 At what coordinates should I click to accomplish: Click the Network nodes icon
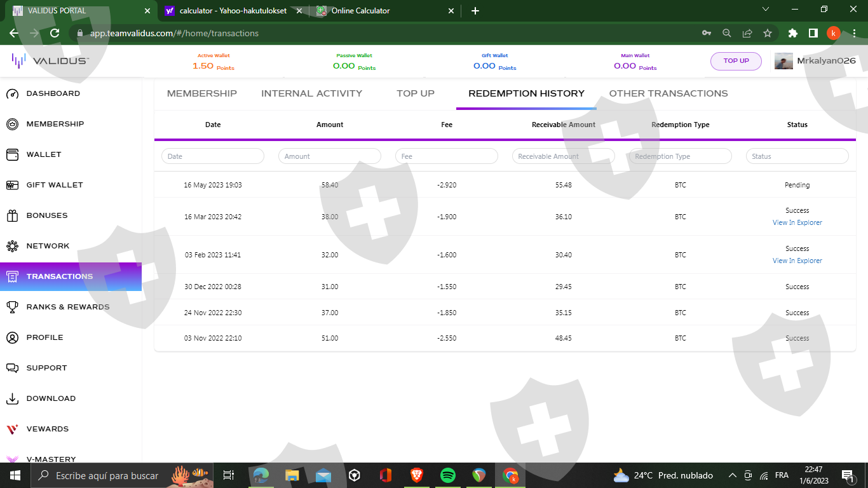[12, 246]
